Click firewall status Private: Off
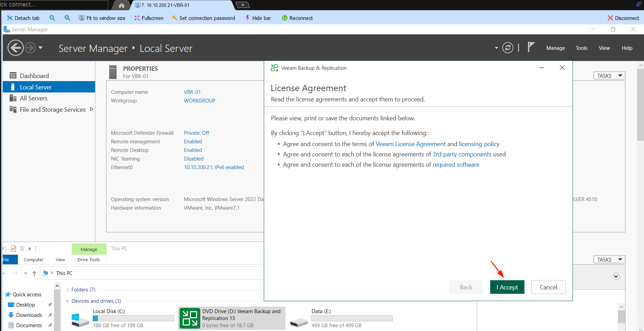This screenshot has height=331, width=644. pos(196,133)
